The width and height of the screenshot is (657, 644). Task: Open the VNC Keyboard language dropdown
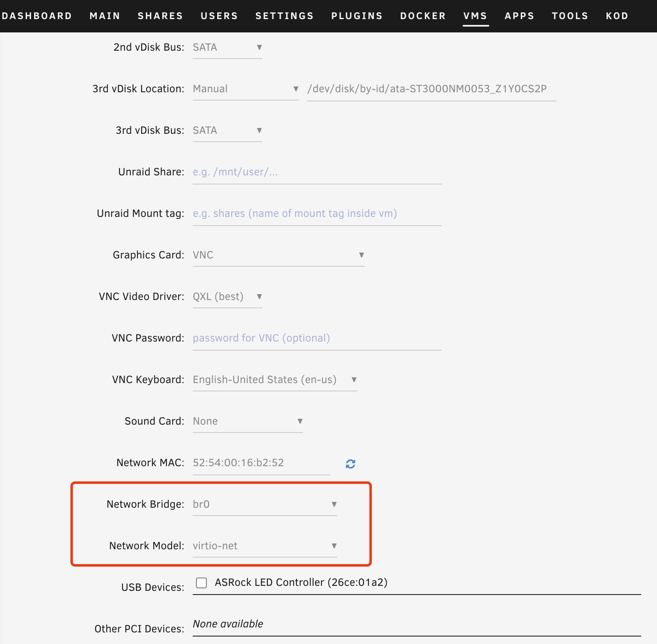[275, 380]
